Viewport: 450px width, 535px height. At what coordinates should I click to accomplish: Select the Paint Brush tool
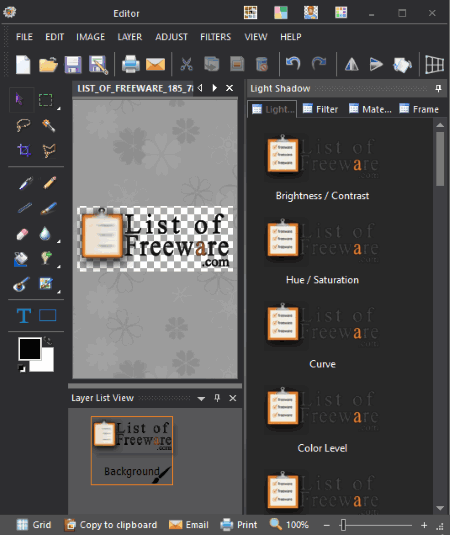(48, 208)
